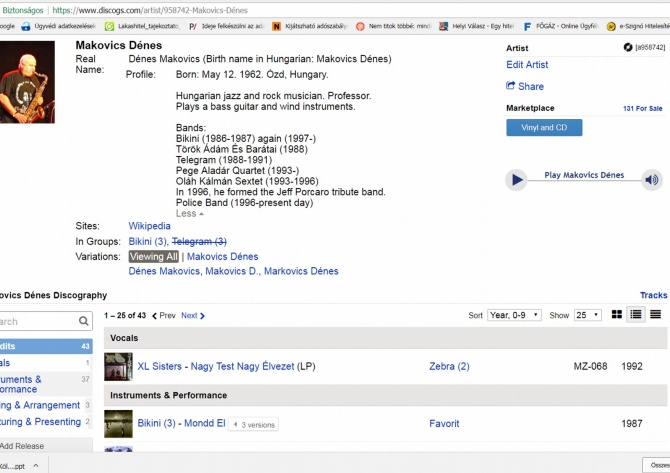Open the Zebra (2) label link
Image resolution: width=670 pixels, height=473 pixels.
click(x=449, y=366)
